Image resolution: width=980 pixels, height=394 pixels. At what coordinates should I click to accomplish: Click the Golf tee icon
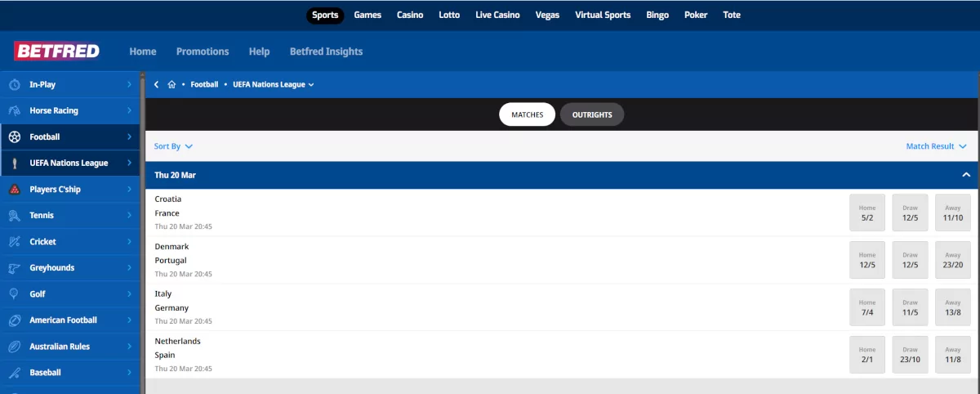[x=15, y=293]
